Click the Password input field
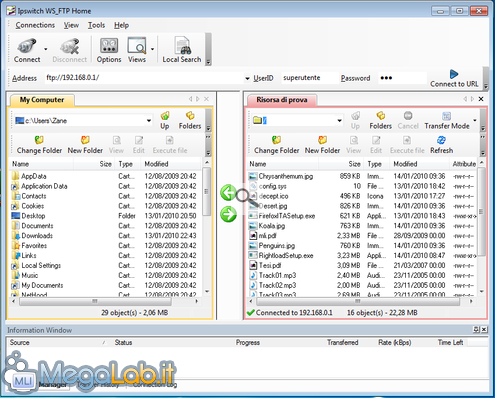495x398 pixels. pyautogui.click(x=402, y=78)
